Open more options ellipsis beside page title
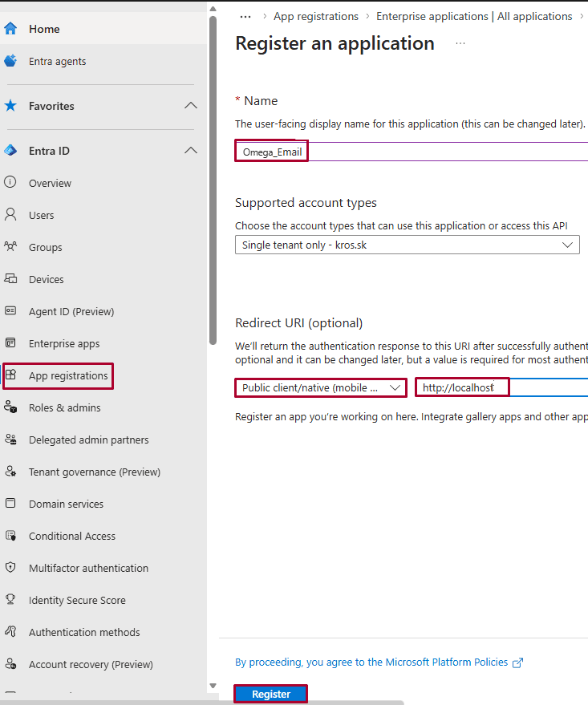The image size is (588, 705). tap(460, 43)
